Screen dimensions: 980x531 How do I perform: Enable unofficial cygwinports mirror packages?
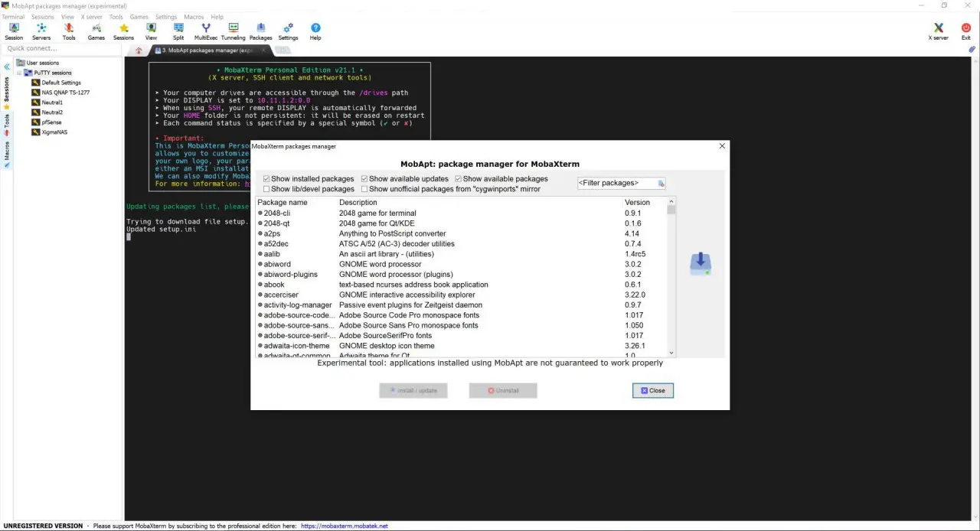coord(364,189)
